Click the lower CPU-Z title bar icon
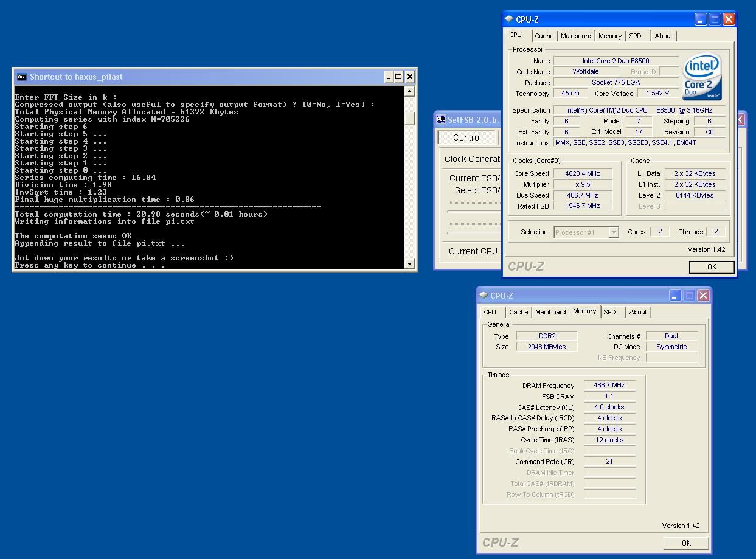756x559 pixels. 484,295
